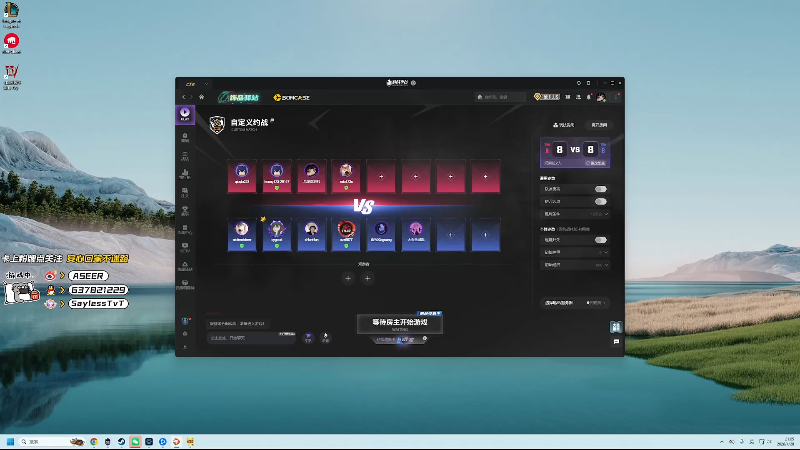The width and height of the screenshot is (800, 450).
Task: Open the sidebar badge icon with red dot
Action: 185,321
